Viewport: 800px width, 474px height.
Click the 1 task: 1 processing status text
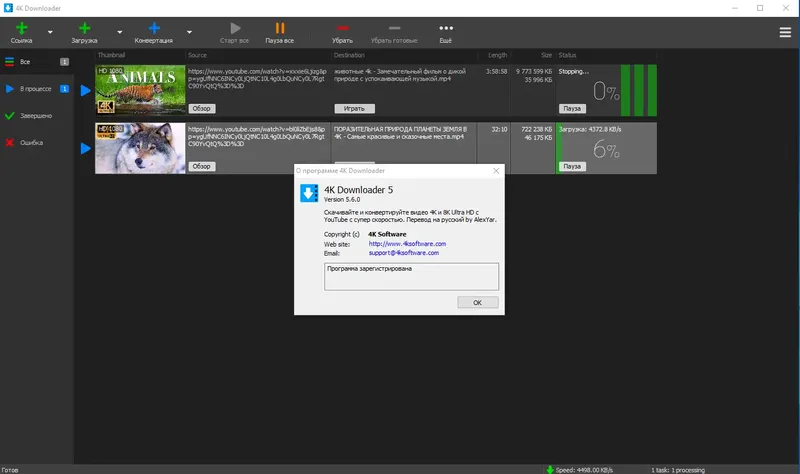point(678,470)
